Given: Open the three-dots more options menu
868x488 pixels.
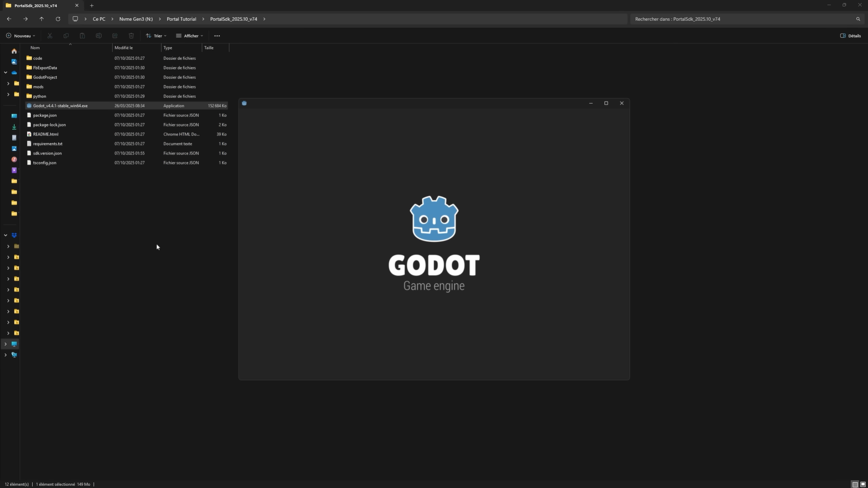Looking at the screenshot, I should pyautogui.click(x=217, y=36).
